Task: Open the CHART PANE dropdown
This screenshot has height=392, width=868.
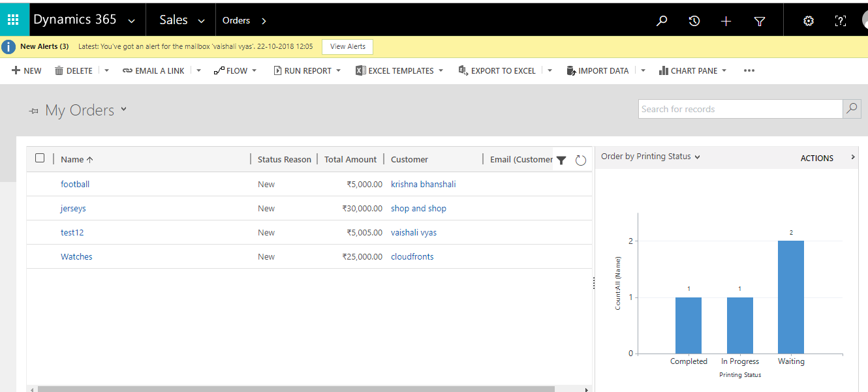Action: pyautogui.click(x=724, y=70)
